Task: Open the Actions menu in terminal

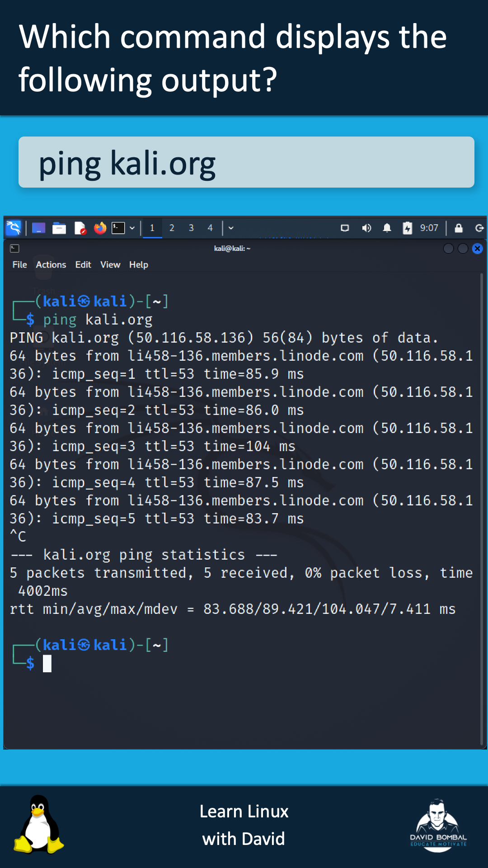Action: point(51,265)
